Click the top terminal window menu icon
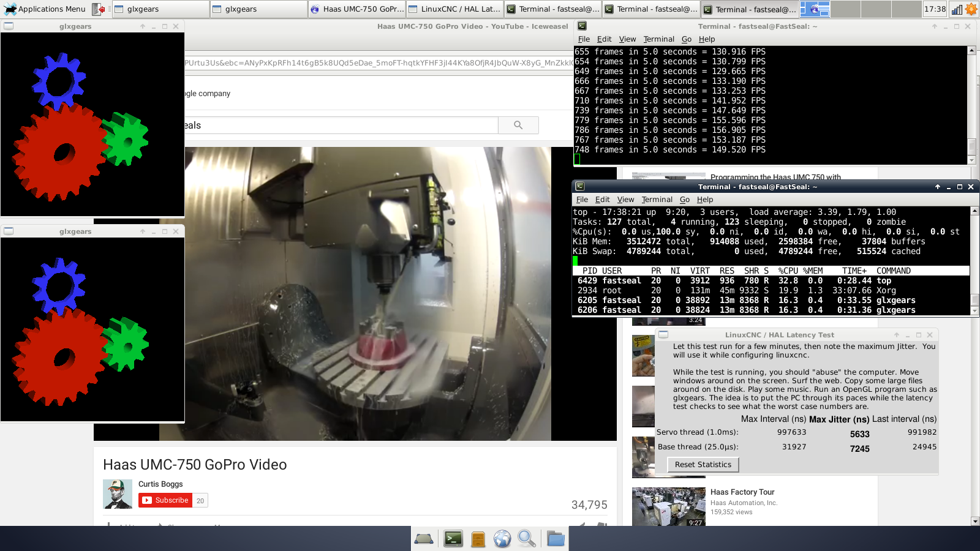The height and width of the screenshot is (551, 980). 580,187
